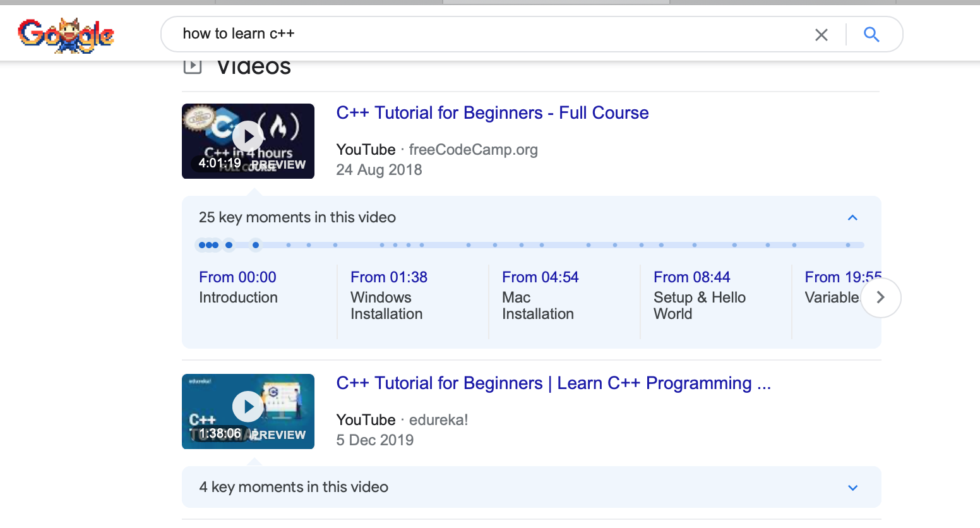Click the 25 key moments in this video label

coord(297,217)
